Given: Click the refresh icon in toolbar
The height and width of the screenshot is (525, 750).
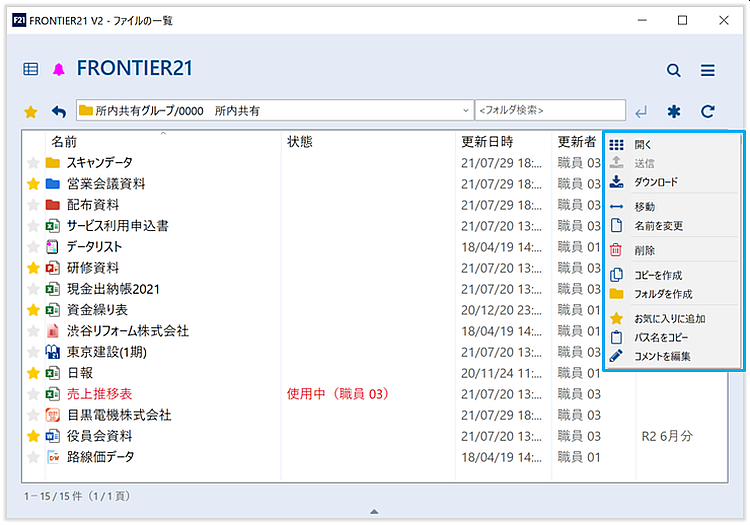Looking at the screenshot, I should [708, 111].
